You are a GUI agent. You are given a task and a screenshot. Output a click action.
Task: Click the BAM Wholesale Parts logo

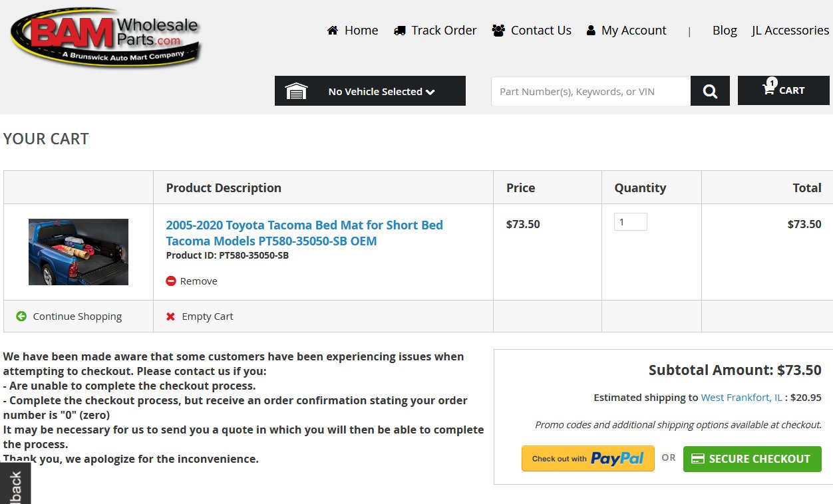coord(104,37)
